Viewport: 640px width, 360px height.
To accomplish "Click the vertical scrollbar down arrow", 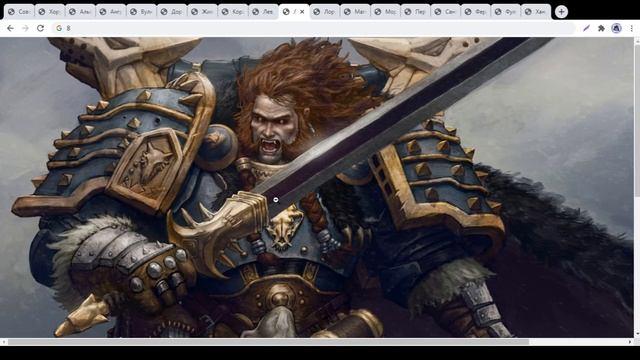I will tap(637, 334).
